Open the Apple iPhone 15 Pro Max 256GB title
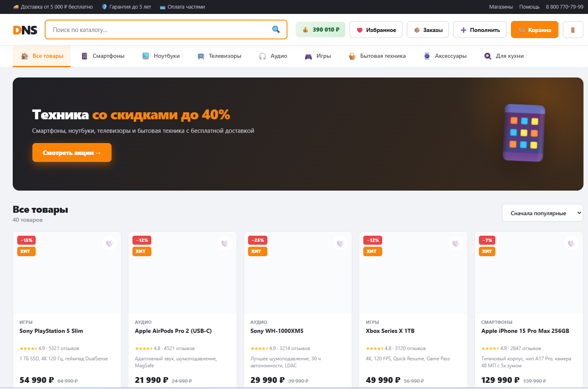The width and height of the screenshot is (588, 389). click(x=525, y=331)
